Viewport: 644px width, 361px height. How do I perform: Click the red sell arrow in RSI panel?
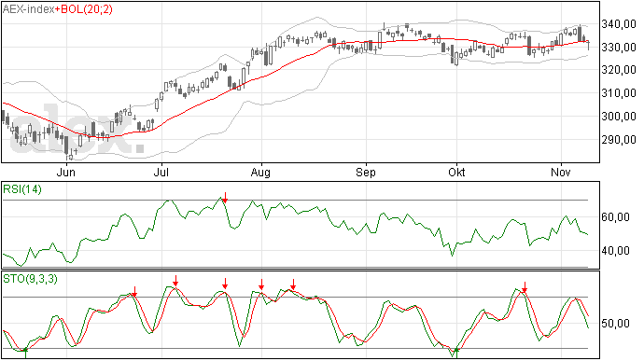(225, 197)
